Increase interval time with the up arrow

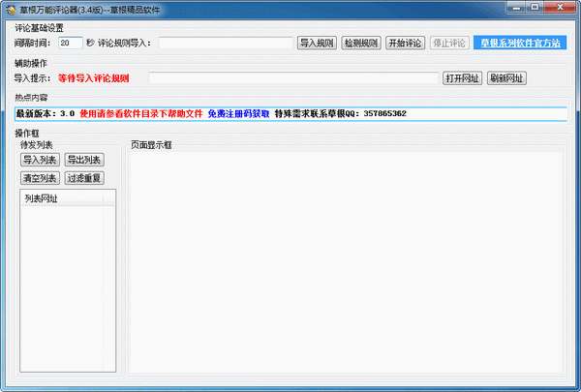[78, 40]
